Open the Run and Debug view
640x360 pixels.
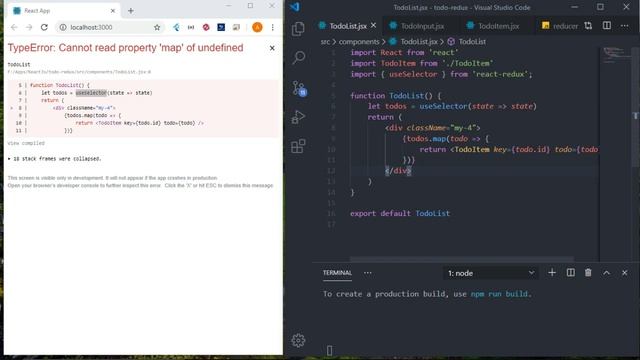(x=298, y=117)
